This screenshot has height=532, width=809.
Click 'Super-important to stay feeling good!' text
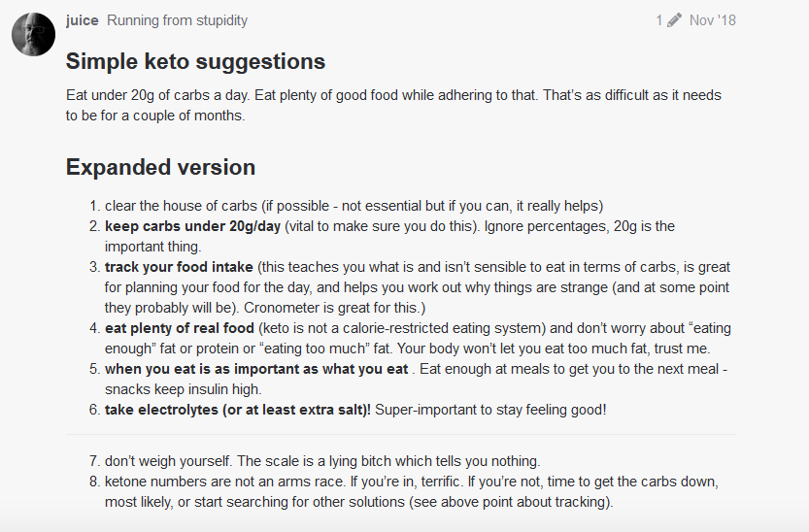490,410
